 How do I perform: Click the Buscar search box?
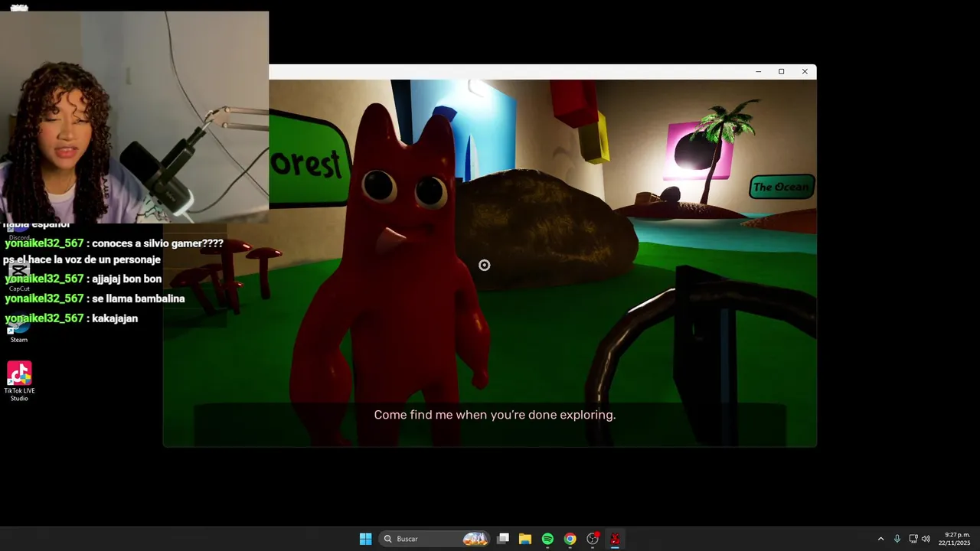436,539
